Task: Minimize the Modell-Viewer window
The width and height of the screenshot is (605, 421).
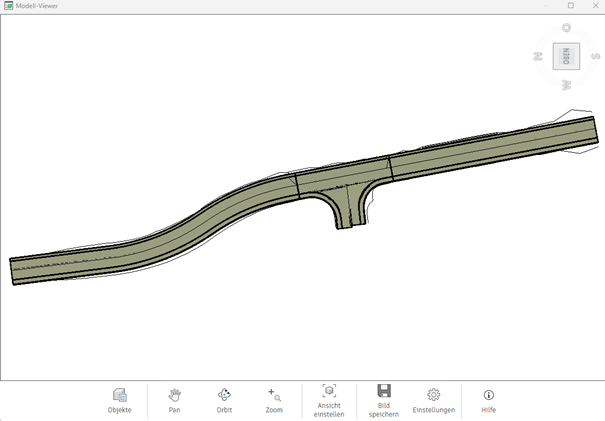Action: (x=547, y=6)
